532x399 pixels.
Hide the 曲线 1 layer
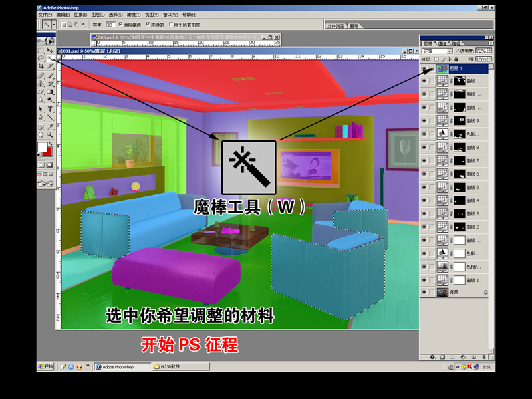(424, 280)
